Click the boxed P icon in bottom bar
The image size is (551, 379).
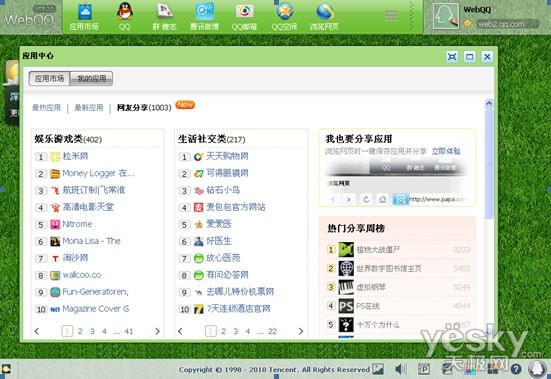point(424,369)
